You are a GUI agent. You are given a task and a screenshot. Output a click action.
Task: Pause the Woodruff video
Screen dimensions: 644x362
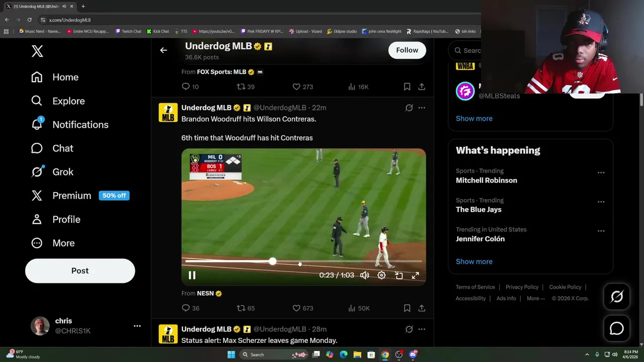point(192,275)
